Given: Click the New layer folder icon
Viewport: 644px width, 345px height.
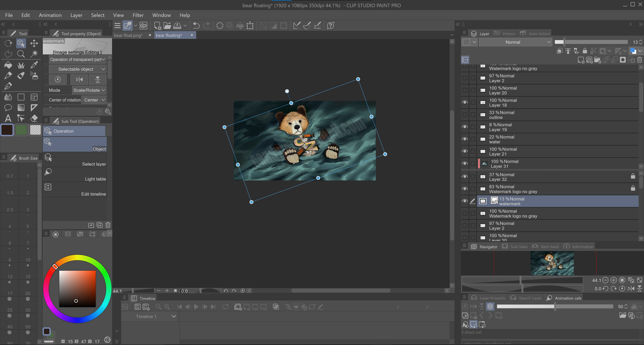Looking at the screenshot, I should tap(598, 60).
